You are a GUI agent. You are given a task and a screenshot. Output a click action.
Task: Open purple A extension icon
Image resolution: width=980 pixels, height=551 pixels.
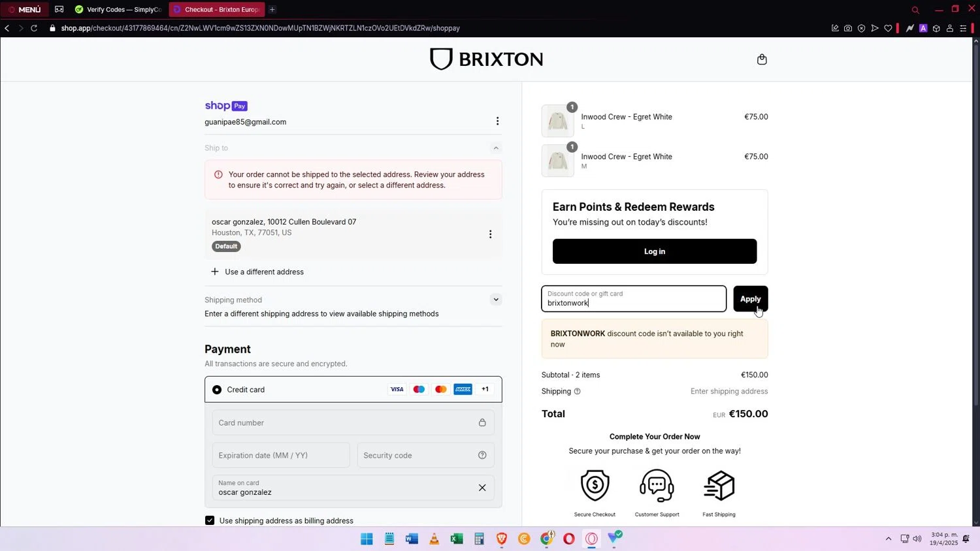(x=923, y=28)
